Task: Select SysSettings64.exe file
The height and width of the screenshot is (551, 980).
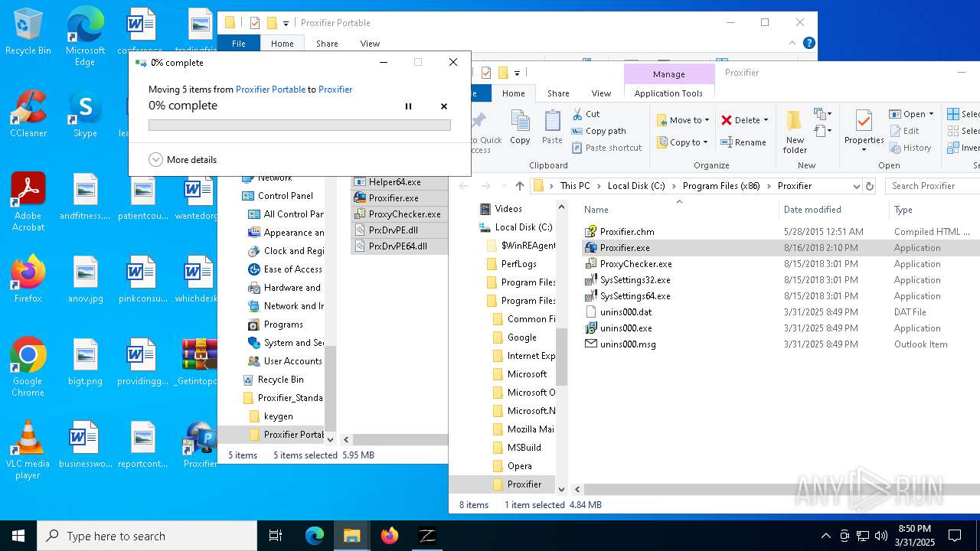Action: (635, 296)
